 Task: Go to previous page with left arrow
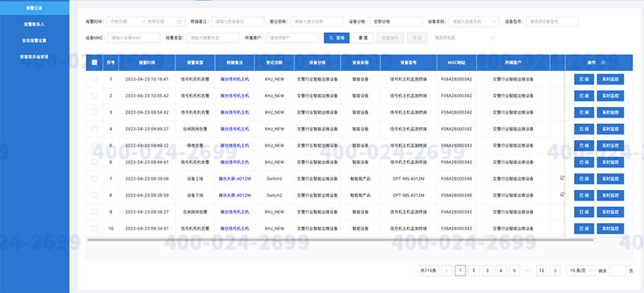(x=447, y=270)
